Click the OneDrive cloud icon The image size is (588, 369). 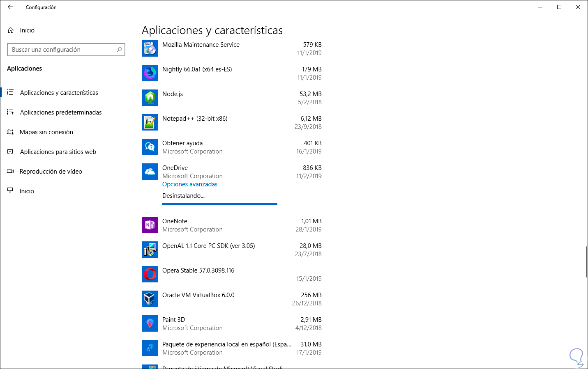(150, 172)
